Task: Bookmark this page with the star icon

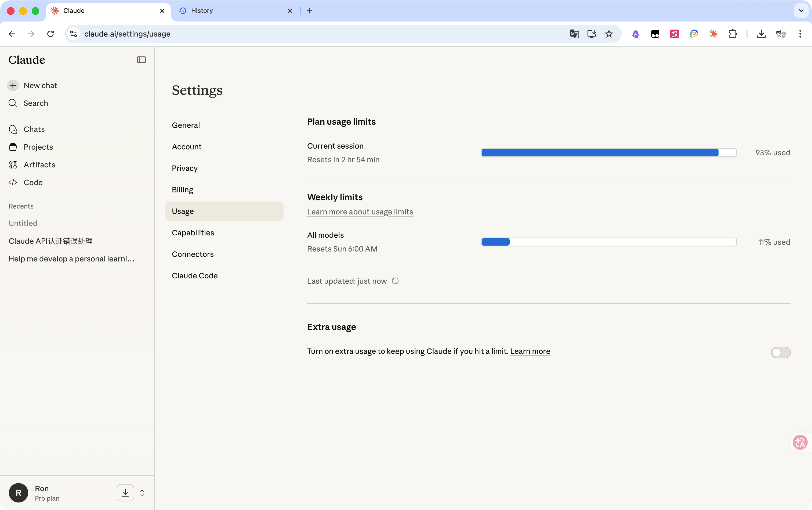Action: [609, 34]
